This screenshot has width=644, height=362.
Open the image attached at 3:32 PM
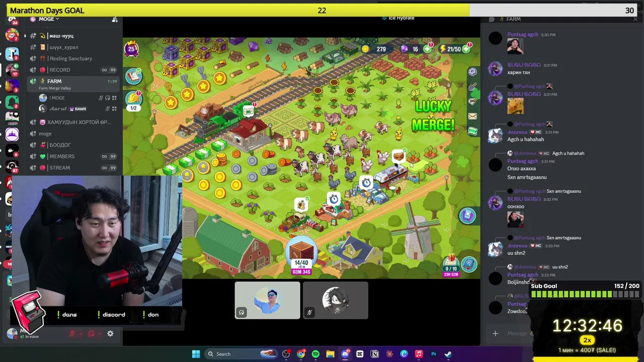tap(515, 219)
